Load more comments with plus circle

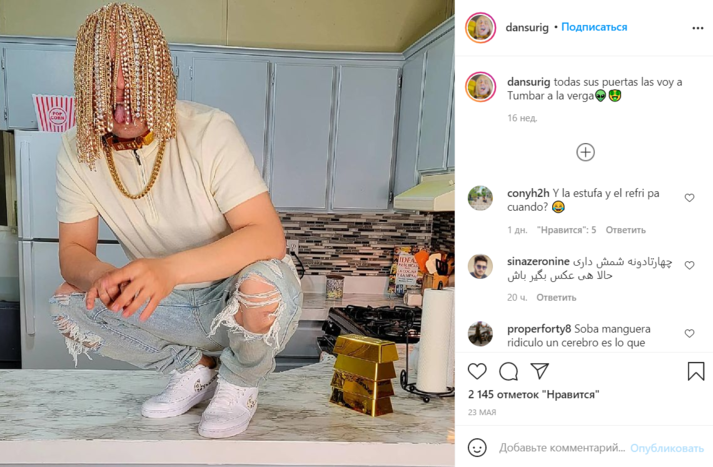[585, 152]
